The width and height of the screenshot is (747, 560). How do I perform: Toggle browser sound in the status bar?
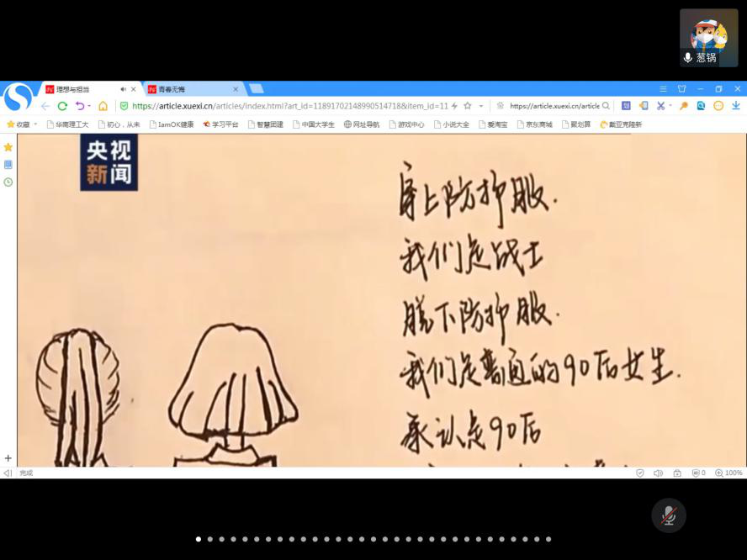(x=658, y=473)
